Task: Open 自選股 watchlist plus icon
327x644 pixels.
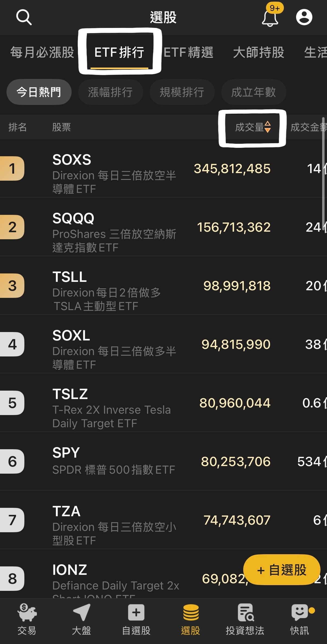Action: tap(136, 612)
